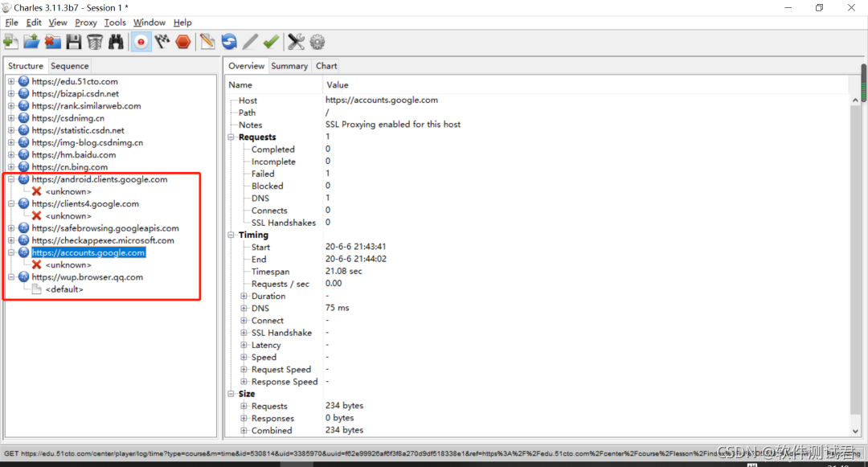Select the https://csdnimg.cn host
The width and height of the screenshot is (868, 467).
[x=68, y=118]
